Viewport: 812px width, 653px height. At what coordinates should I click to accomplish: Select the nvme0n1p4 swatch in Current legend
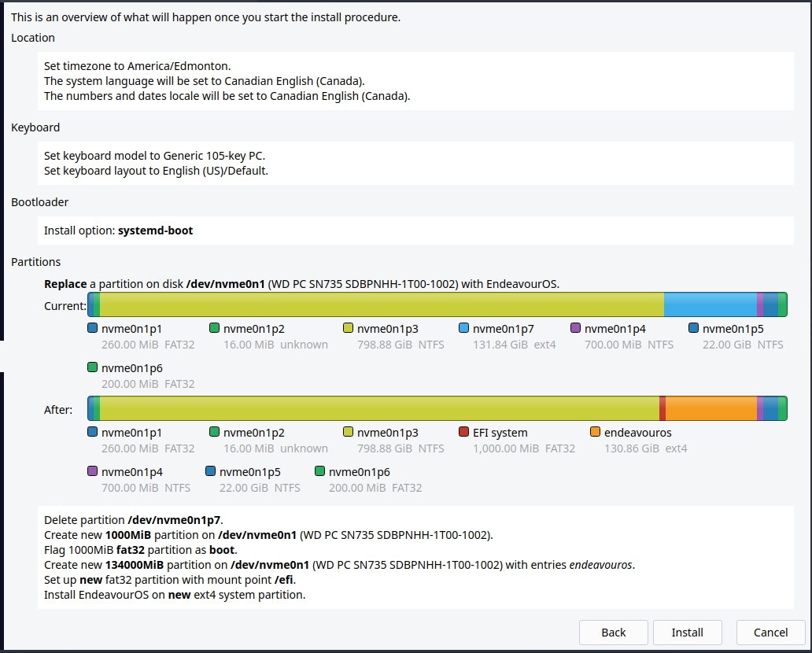point(575,328)
